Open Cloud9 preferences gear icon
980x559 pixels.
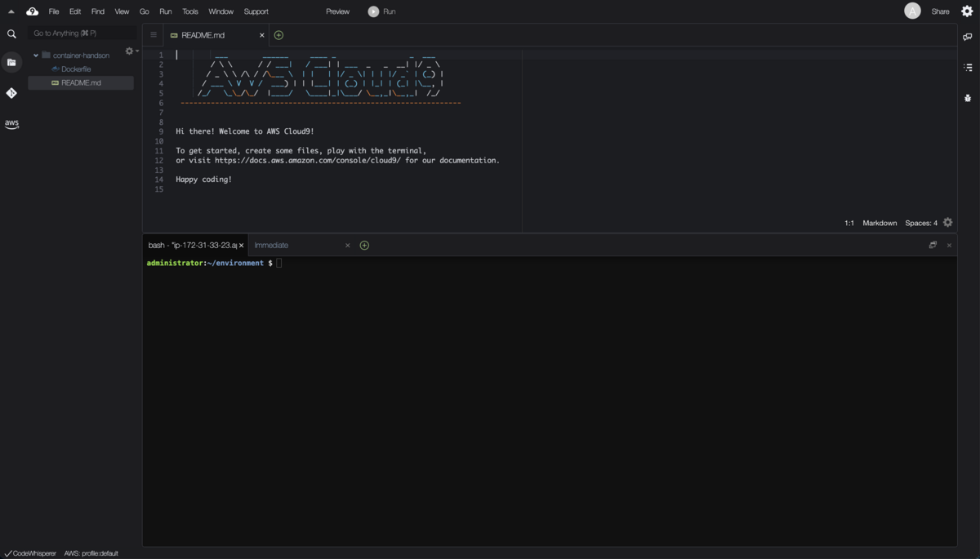click(968, 11)
